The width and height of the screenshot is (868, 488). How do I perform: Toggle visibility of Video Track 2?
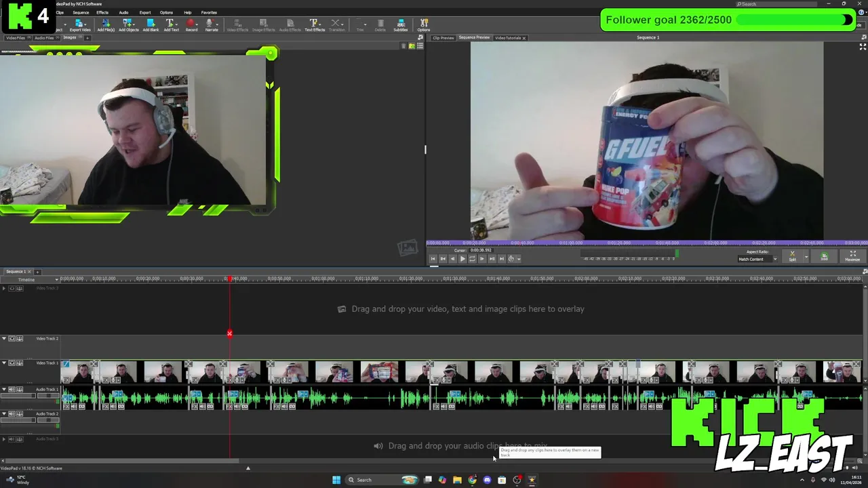pyautogui.click(x=12, y=338)
